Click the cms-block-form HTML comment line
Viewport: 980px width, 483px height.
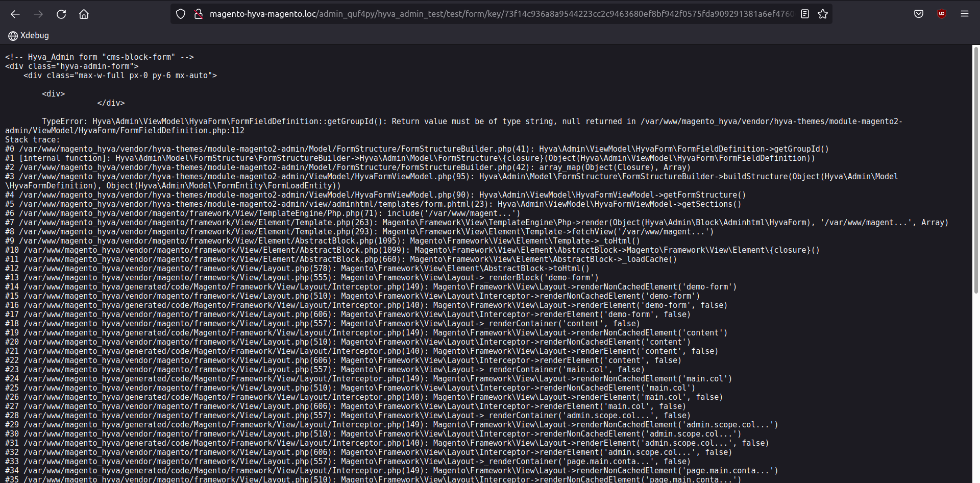[100, 57]
